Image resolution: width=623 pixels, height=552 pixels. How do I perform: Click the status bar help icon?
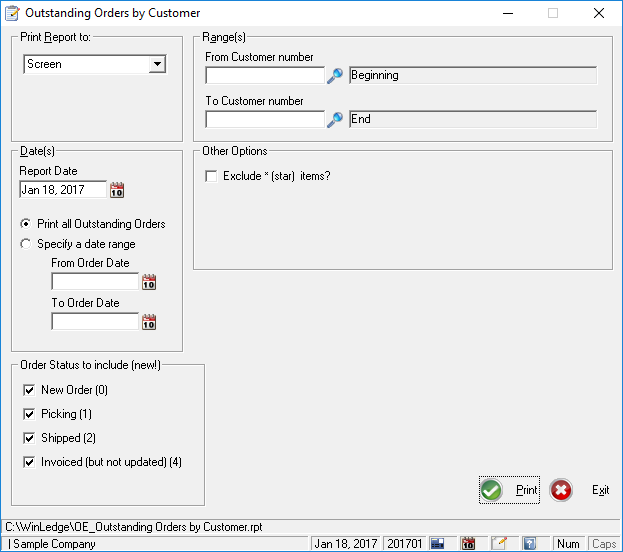[x=530, y=544]
